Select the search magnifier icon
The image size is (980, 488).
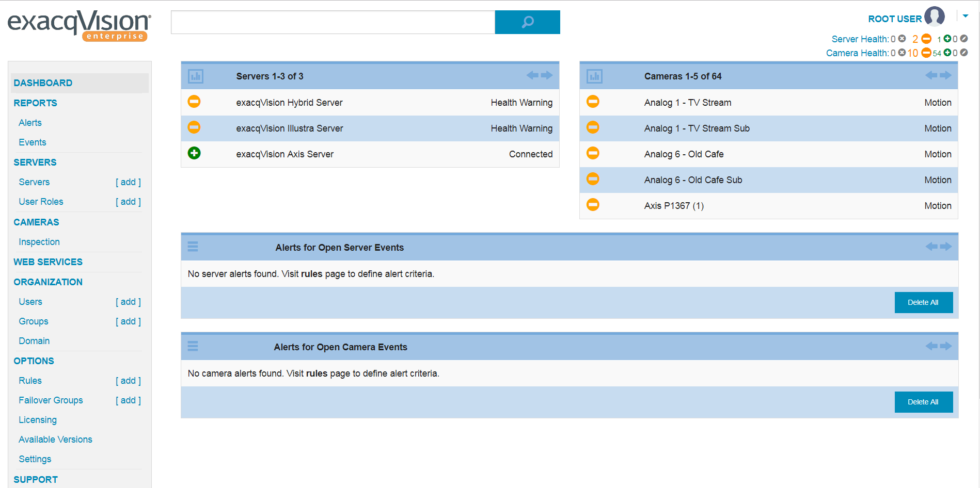click(x=527, y=22)
